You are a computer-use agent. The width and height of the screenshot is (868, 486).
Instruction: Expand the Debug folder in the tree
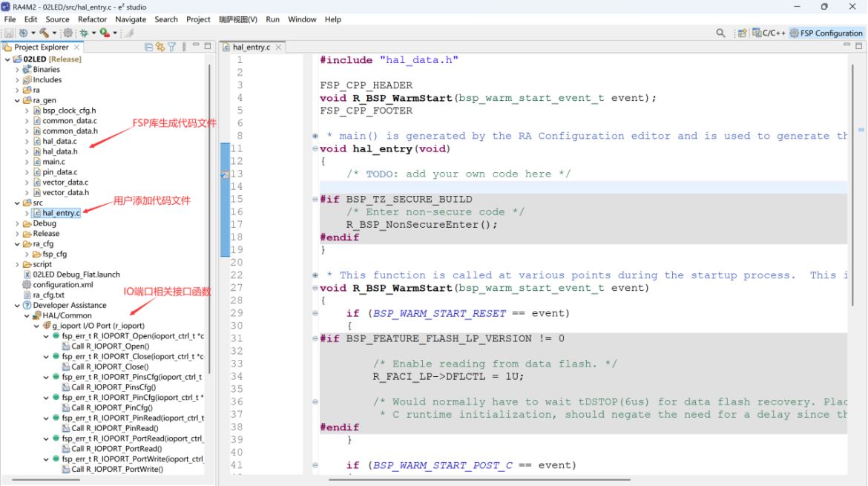point(17,223)
